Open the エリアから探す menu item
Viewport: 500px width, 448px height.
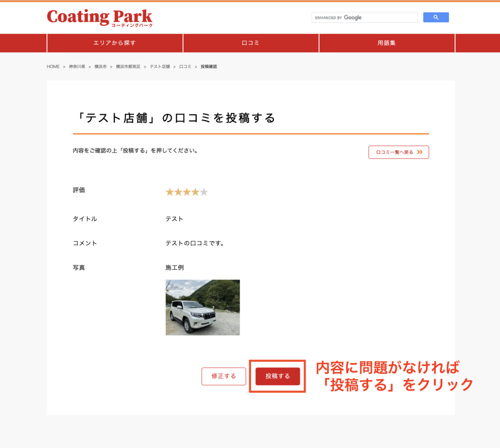(115, 43)
